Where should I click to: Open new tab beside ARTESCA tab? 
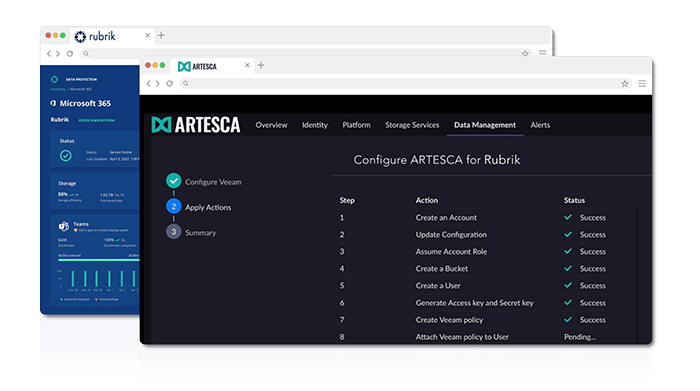pyautogui.click(x=261, y=65)
